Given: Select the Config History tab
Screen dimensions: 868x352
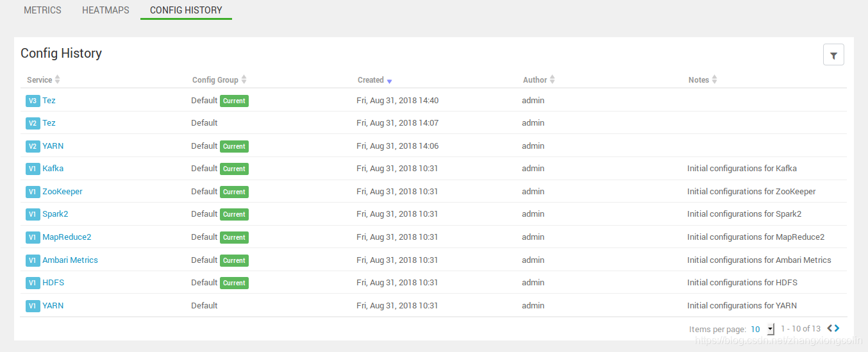Looking at the screenshot, I should tap(186, 10).
